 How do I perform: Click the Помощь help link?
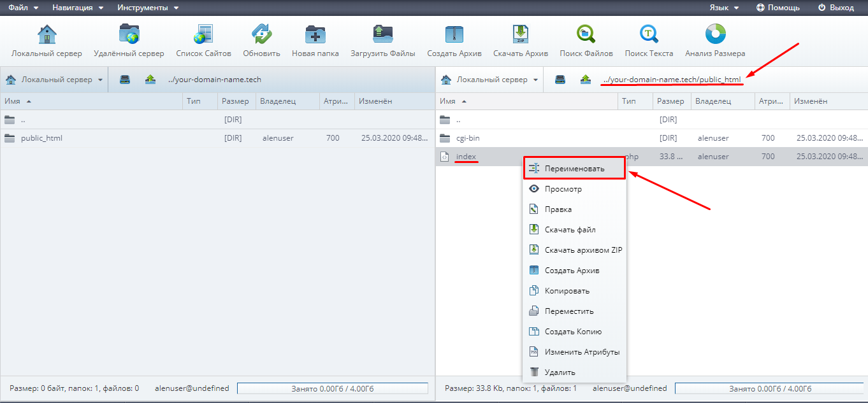click(778, 8)
